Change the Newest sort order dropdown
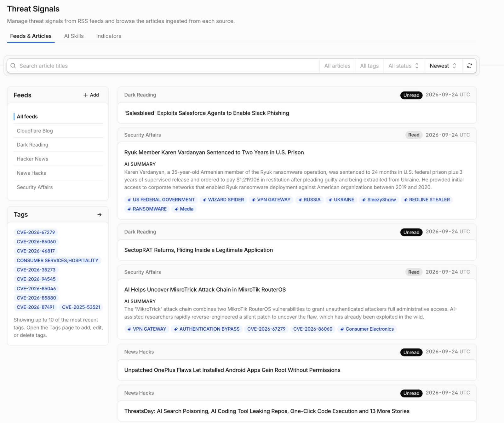The image size is (504, 423). pos(444,66)
